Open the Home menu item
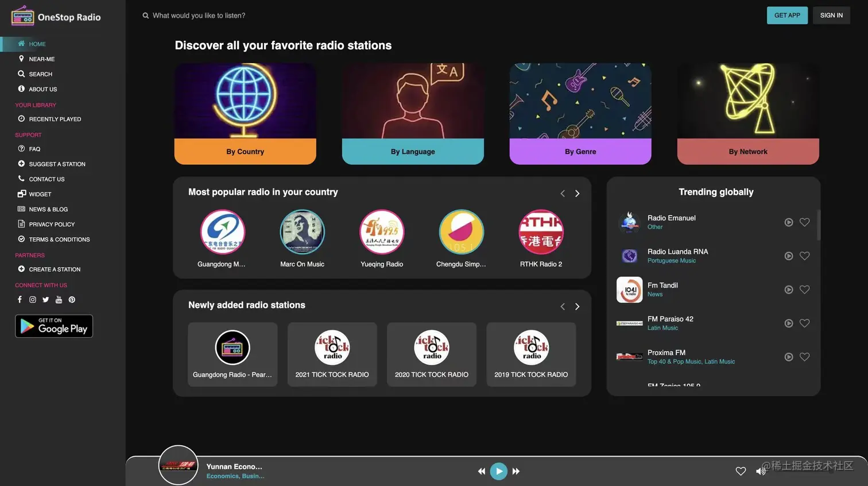The image size is (868, 486). click(32, 44)
